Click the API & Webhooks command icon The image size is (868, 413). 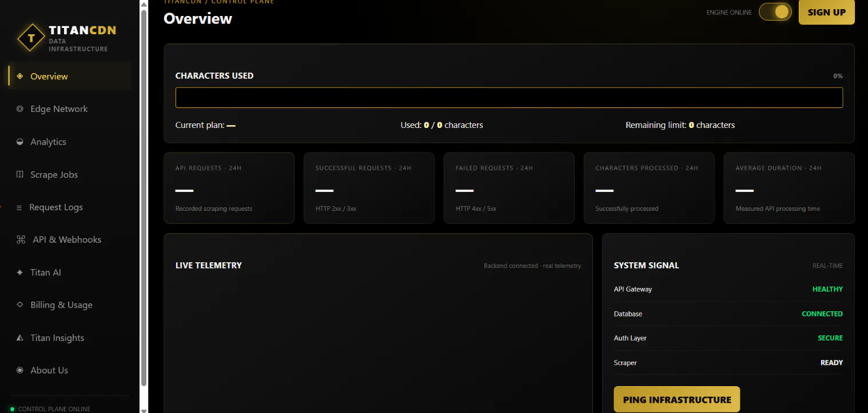click(x=21, y=240)
